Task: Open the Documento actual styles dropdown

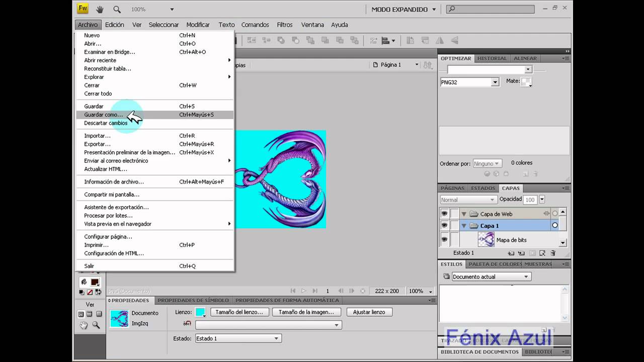Action: pos(491,277)
